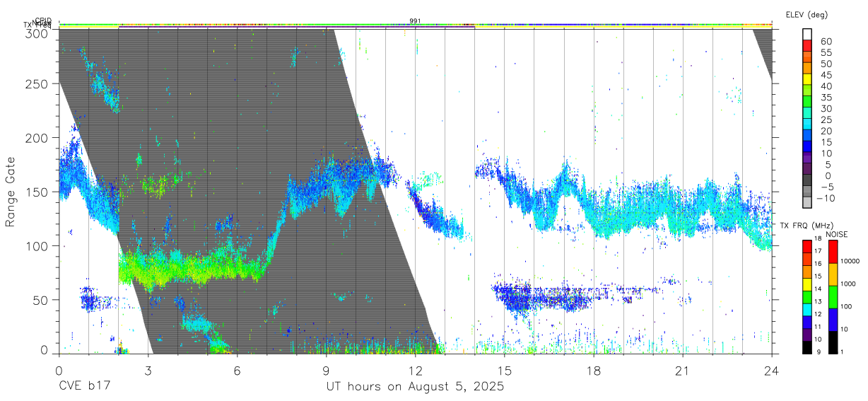The height and width of the screenshot is (401, 868).
Task: Click the '1000' label in NOISE legend
Action: tap(850, 284)
